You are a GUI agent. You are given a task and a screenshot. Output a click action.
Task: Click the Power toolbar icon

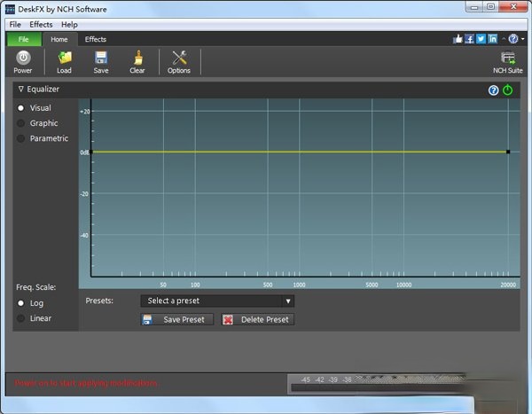click(23, 62)
